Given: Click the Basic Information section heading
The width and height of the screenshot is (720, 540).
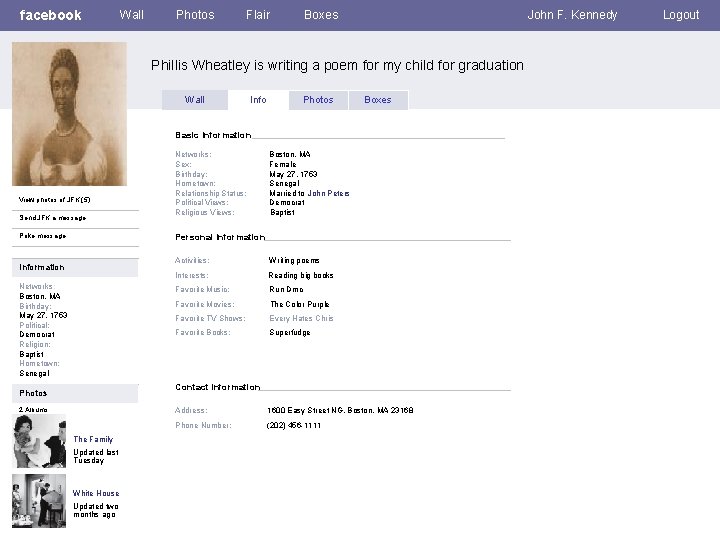Looking at the screenshot, I should coord(213,135).
